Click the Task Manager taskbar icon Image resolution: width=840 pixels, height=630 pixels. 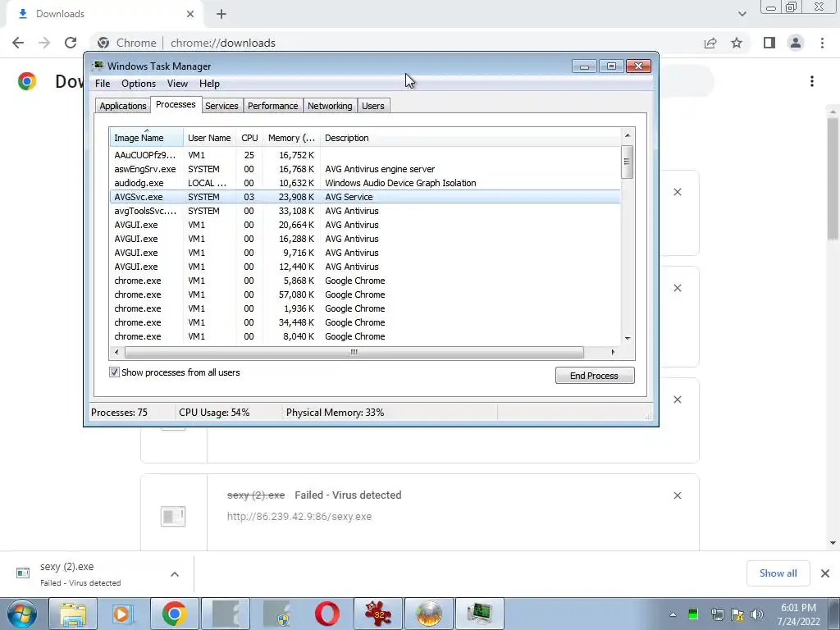coord(479,614)
